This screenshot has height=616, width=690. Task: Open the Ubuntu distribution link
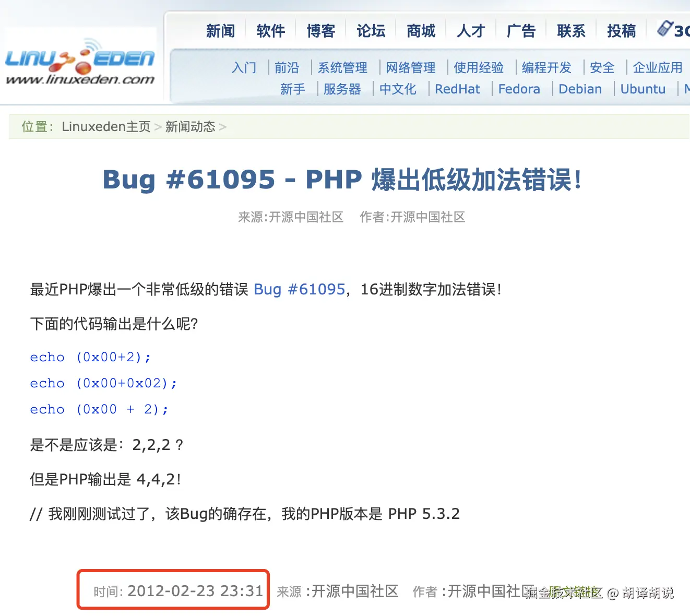(x=643, y=89)
